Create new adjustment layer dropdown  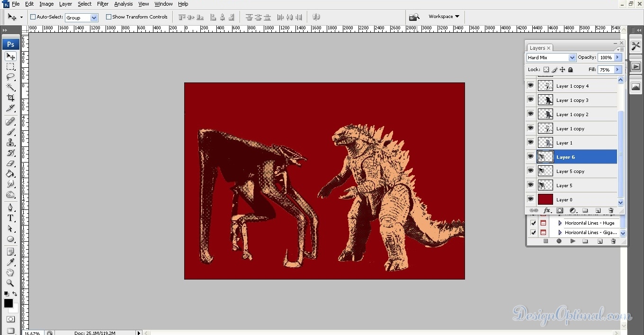coord(572,210)
